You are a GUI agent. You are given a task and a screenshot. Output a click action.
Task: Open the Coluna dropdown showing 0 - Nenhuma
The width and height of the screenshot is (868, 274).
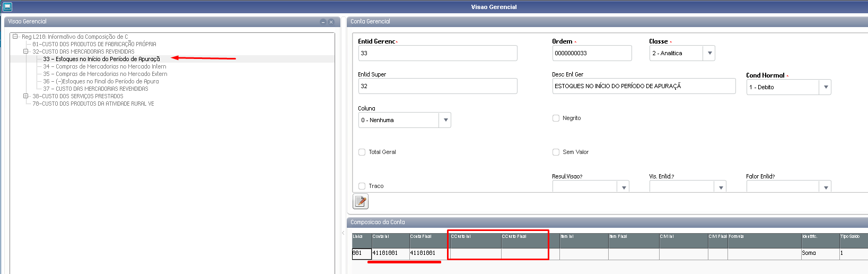[x=445, y=120]
